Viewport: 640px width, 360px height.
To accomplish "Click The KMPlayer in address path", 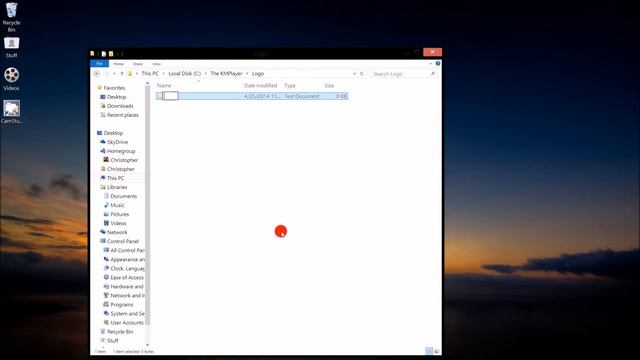I will tap(226, 73).
